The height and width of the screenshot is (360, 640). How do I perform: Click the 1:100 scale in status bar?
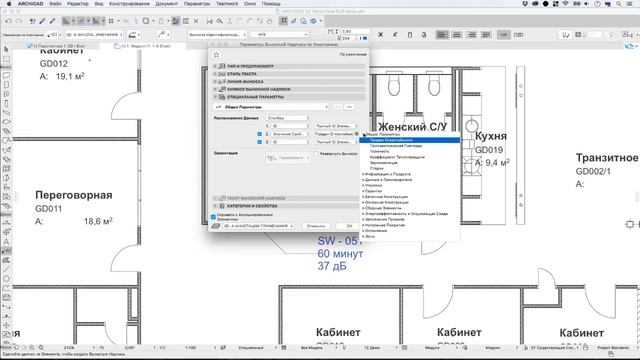[190, 348]
